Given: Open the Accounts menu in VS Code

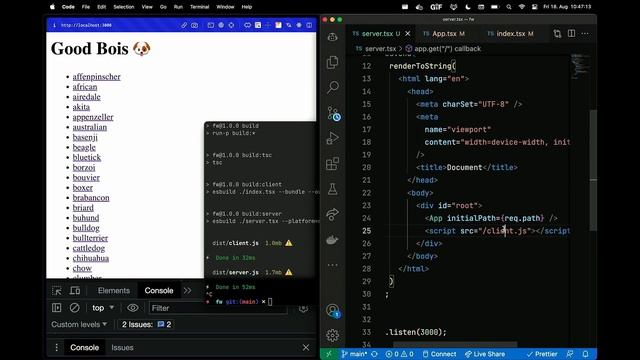Looking at the screenshot, I should click(x=333, y=311).
